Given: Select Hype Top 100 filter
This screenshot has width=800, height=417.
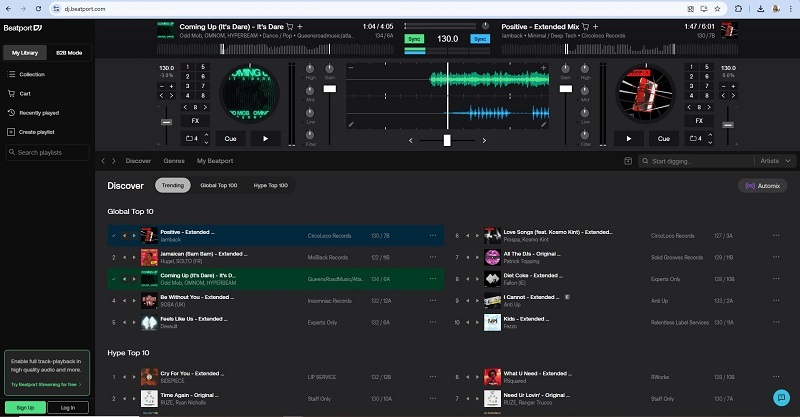Looking at the screenshot, I should [x=271, y=185].
